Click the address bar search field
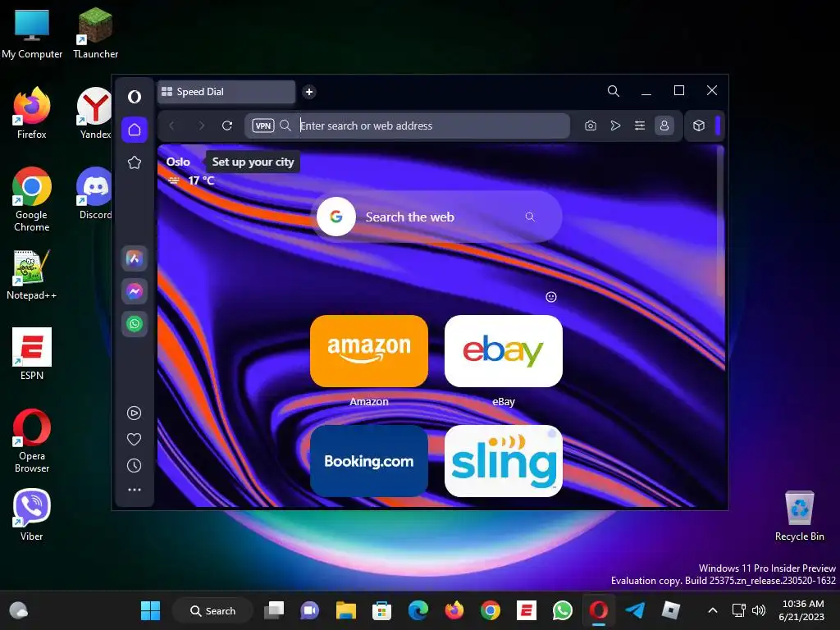The width and height of the screenshot is (840, 630). pyautogui.click(x=407, y=126)
